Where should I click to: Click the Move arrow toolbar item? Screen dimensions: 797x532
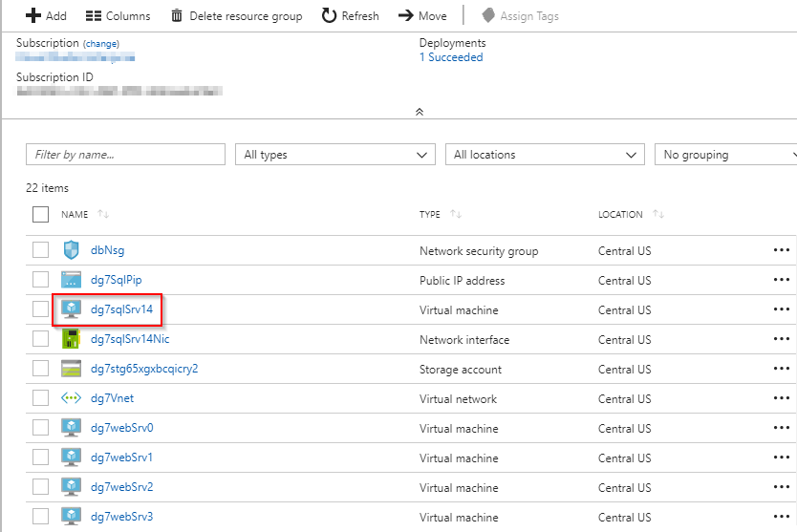(x=422, y=16)
